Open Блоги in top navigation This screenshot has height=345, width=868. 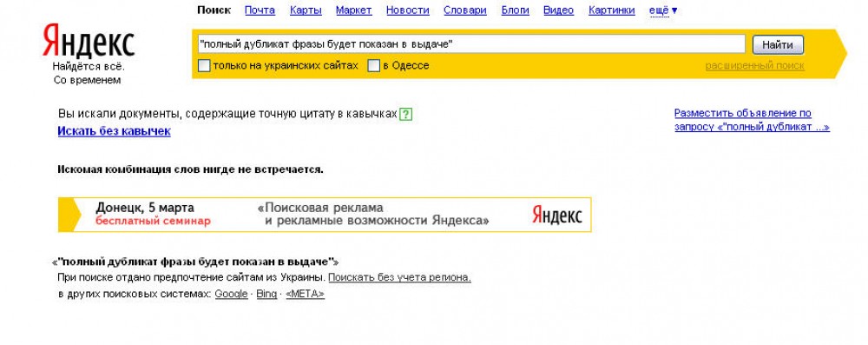(515, 10)
